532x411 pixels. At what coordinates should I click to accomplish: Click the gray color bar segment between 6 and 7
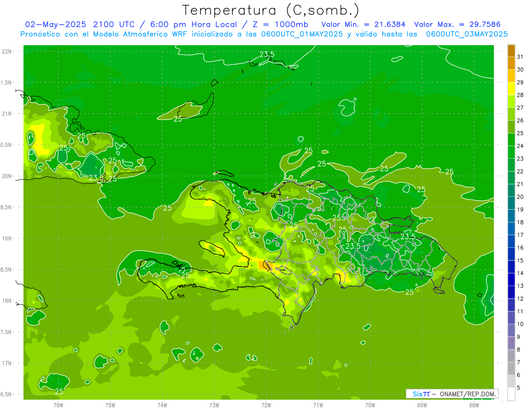[x=511, y=368]
